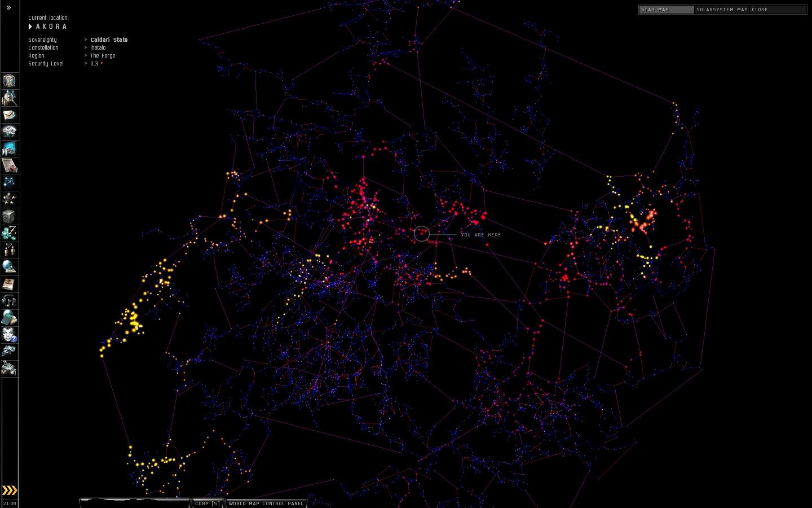Switch to the Star Map tab
812x508 pixels.
click(666, 10)
